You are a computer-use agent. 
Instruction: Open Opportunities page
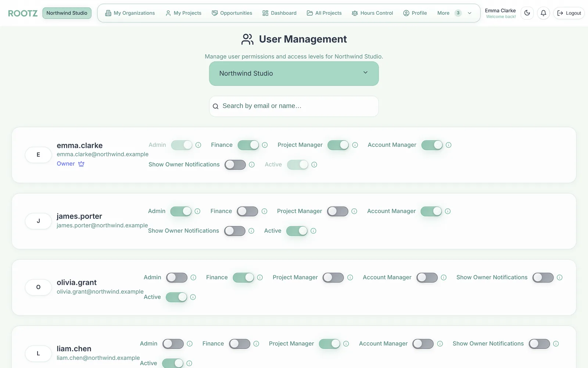point(232,13)
